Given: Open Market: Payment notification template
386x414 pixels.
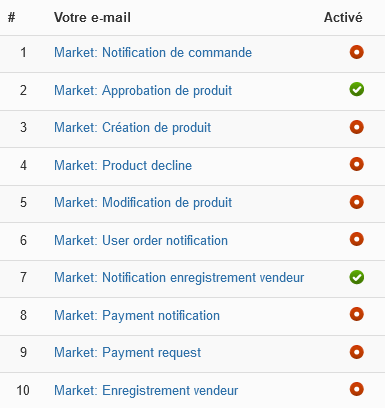Looking at the screenshot, I should click(x=137, y=316).
